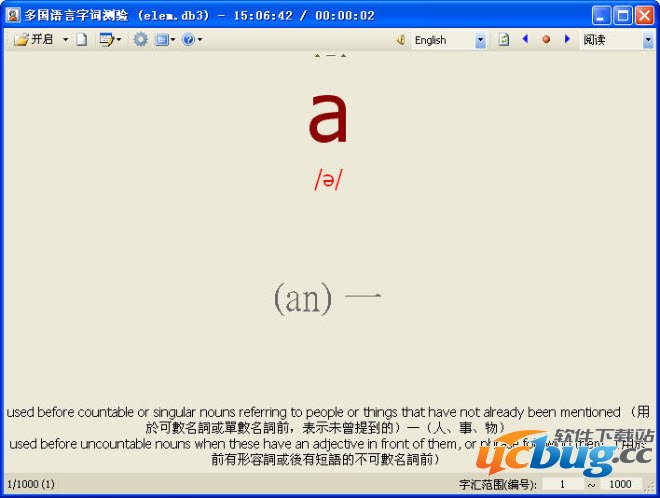Click the speaker pronunciation icon
Screen dimensions: 660x498
[x=400, y=40]
